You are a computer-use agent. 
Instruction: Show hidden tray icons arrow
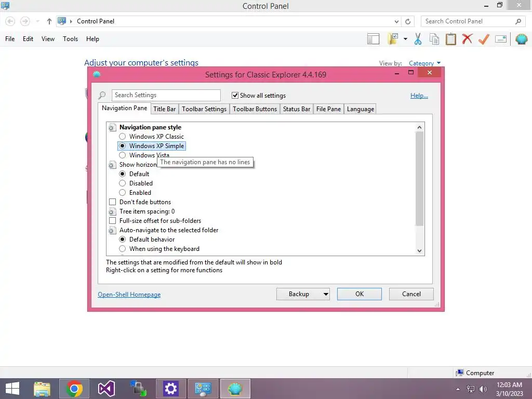click(458, 389)
